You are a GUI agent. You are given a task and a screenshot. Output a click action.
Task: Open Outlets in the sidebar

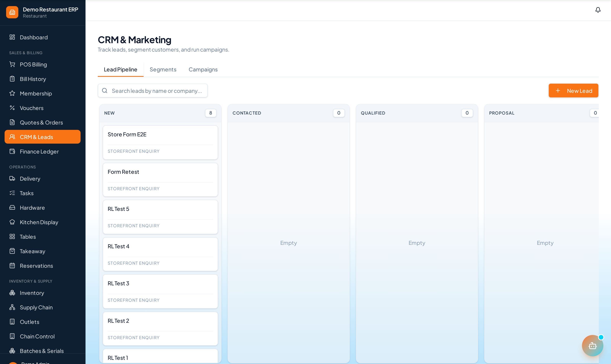(x=42, y=322)
